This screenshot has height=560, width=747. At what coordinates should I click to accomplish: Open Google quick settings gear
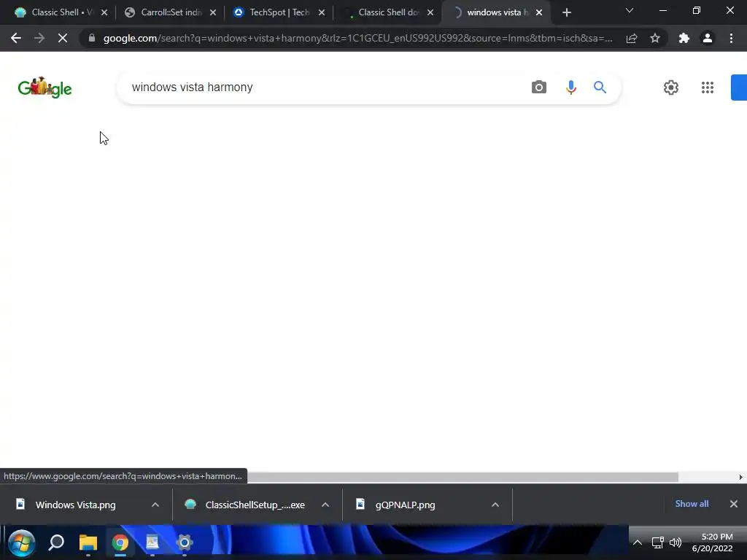[x=671, y=87]
